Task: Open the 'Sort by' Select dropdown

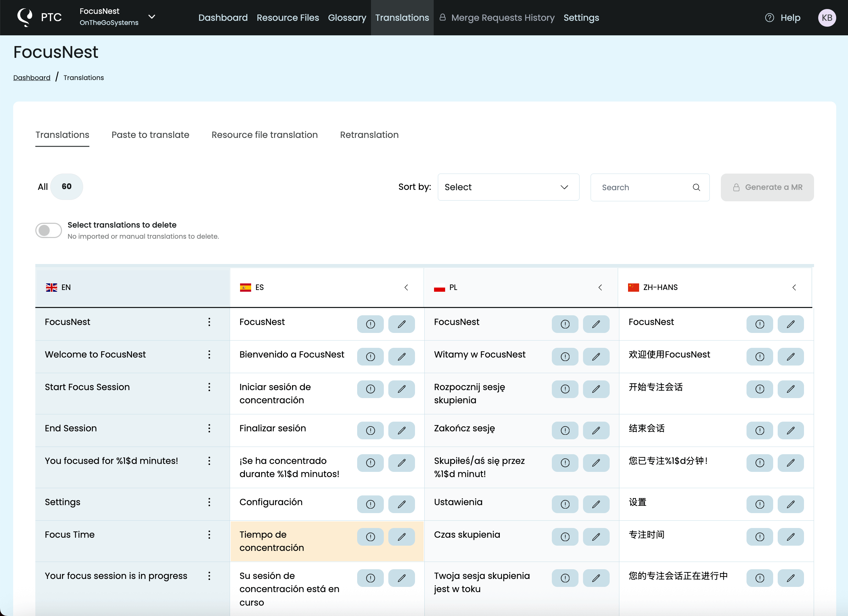Action: (508, 187)
